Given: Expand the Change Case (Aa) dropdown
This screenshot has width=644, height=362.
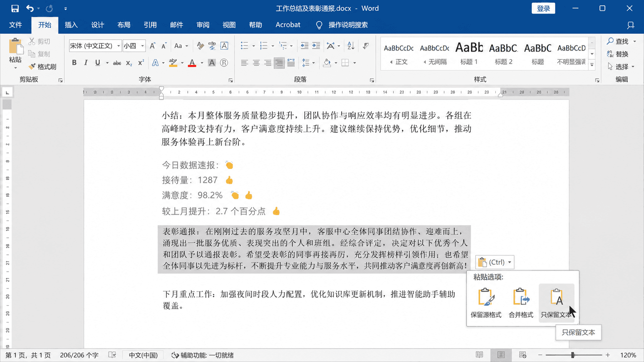Looking at the screenshot, I should (187, 46).
